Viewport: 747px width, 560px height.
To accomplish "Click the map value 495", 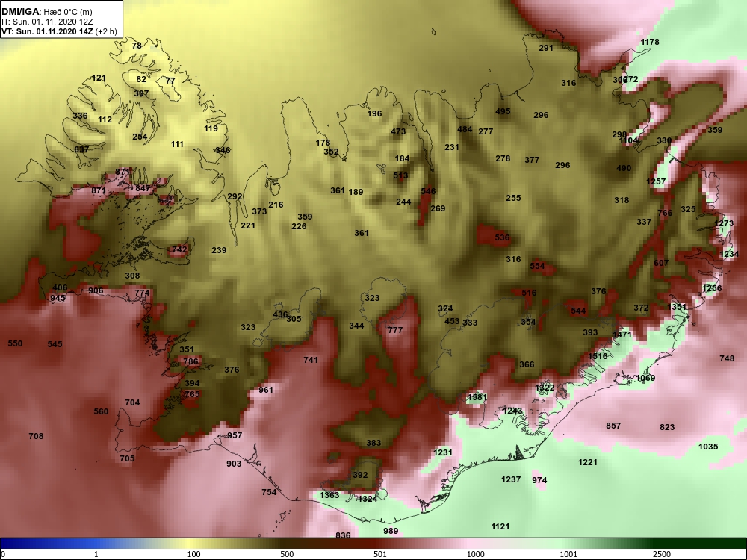I will pos(503,111).
